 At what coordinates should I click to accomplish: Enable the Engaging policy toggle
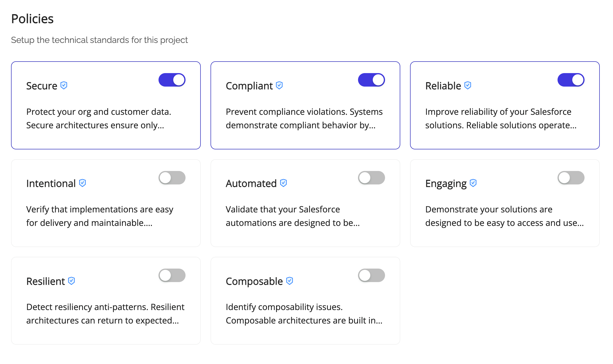coord(571,178)
